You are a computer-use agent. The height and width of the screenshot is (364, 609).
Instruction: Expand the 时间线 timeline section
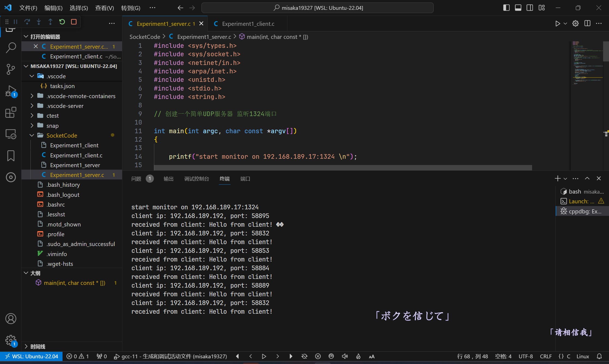tap(72, 346)
